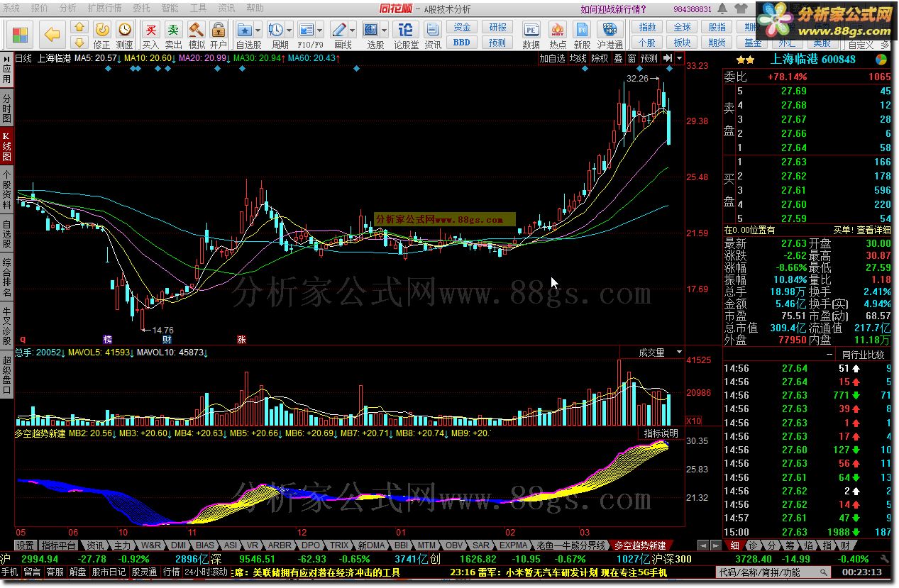This screenshot has height=588, width=899.
Task: Toggle the 窗 window button
Action: (631, 59)
